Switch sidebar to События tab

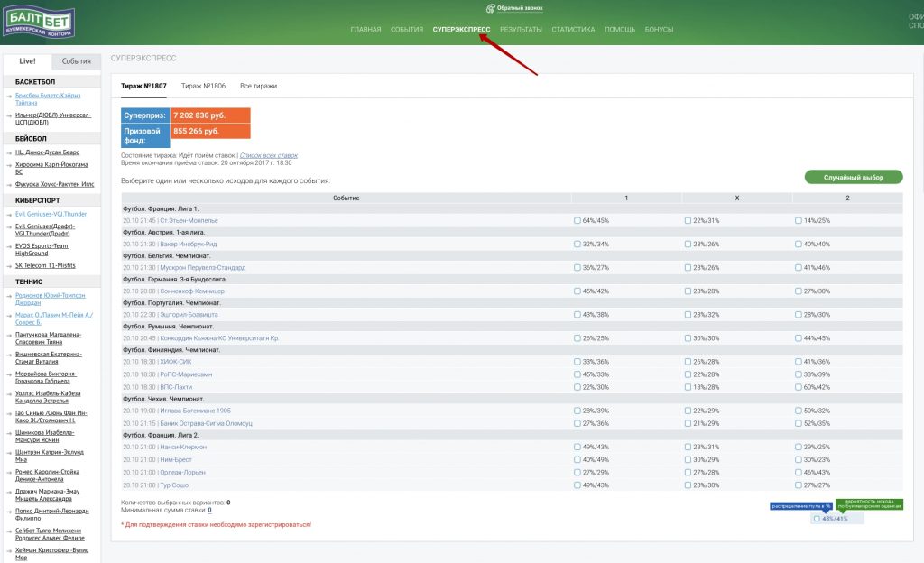click(x=76, y=61)
